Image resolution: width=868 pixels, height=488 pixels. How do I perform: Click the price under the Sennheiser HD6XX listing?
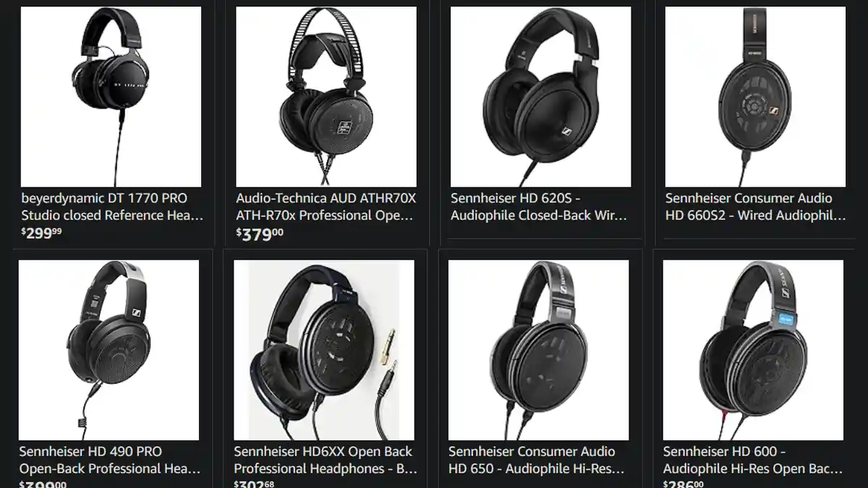[x=256, y=484]
